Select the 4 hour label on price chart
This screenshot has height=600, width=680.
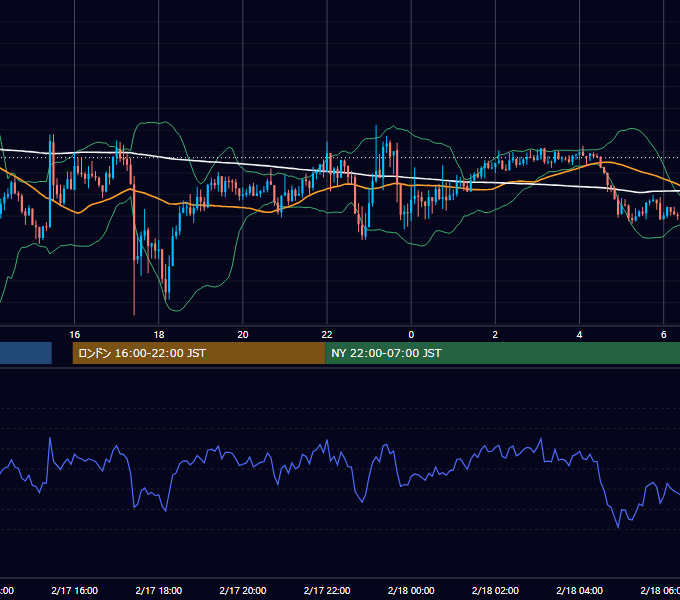(579, 335)
